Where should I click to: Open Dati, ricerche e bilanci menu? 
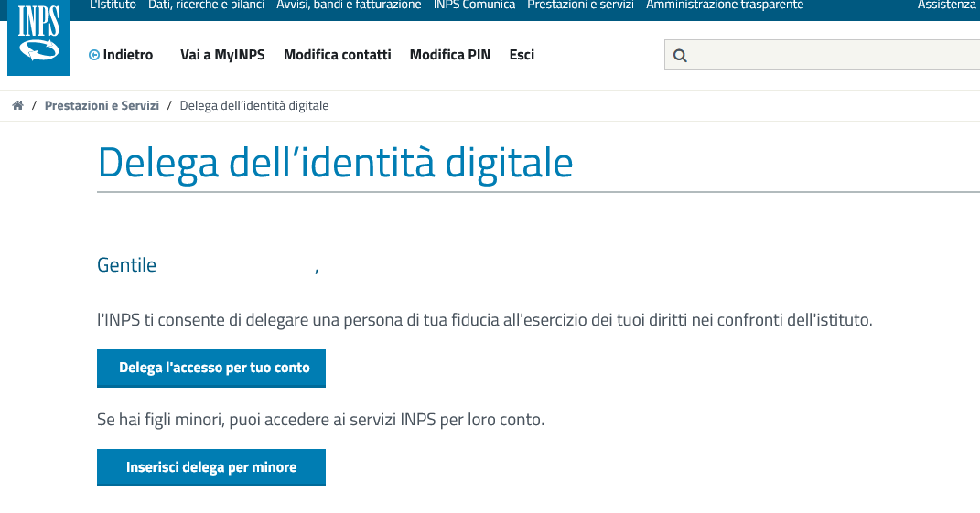206,5
